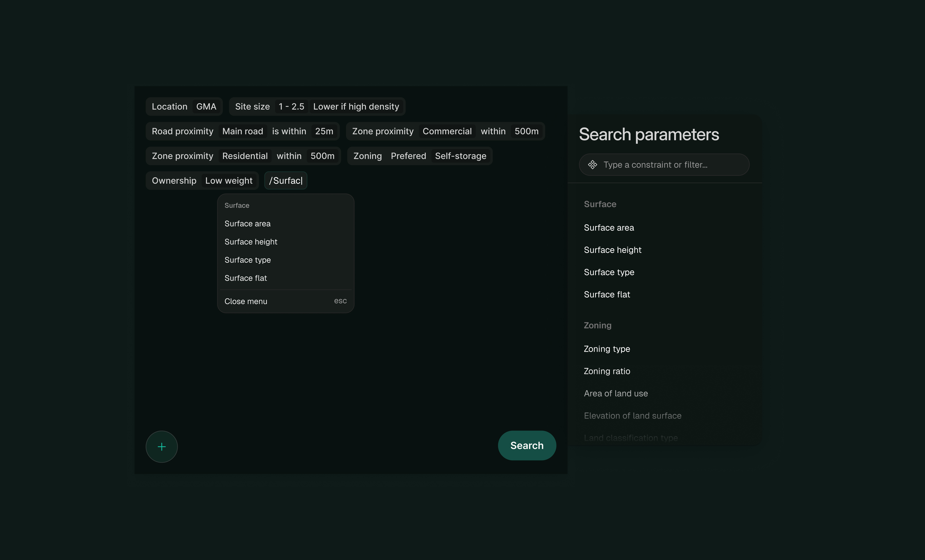Edit the Commercial '500m' distance value
Screen dimensions: 925x560
pos(526,131)
